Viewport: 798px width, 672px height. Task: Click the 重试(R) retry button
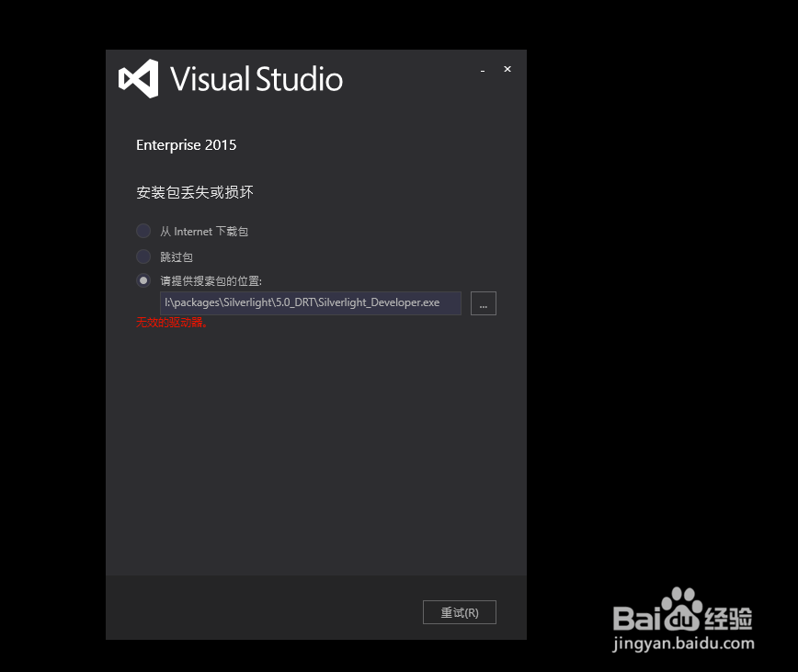[460, 612]
